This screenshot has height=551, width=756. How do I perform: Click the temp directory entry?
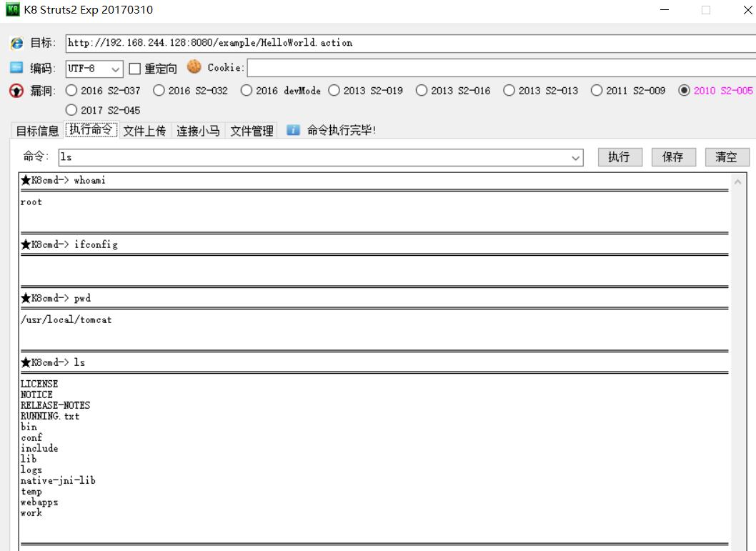[31, 492]
